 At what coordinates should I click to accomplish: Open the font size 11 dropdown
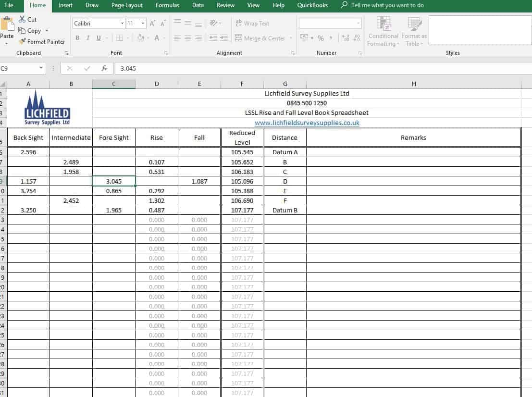(x=143, y=23)
